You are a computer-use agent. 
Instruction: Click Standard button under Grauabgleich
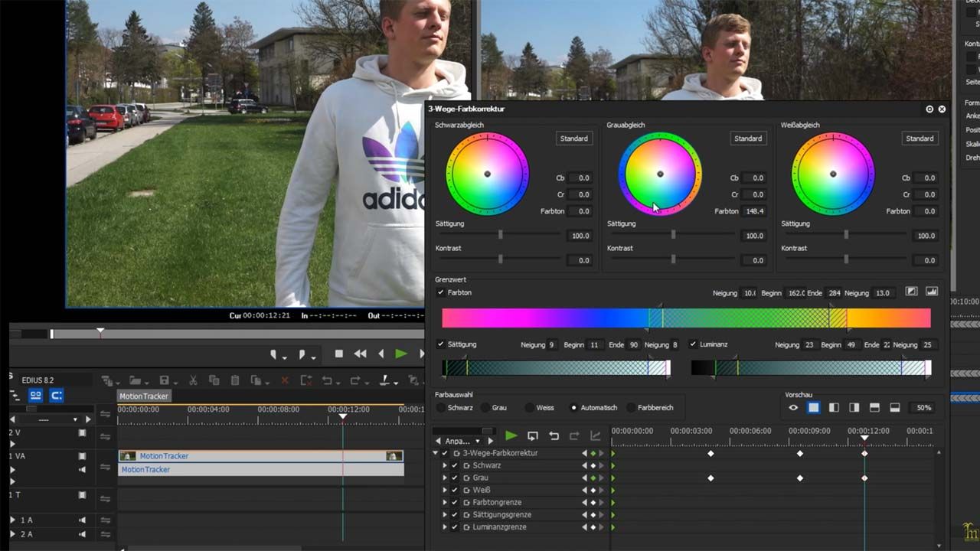coord(747,139)
